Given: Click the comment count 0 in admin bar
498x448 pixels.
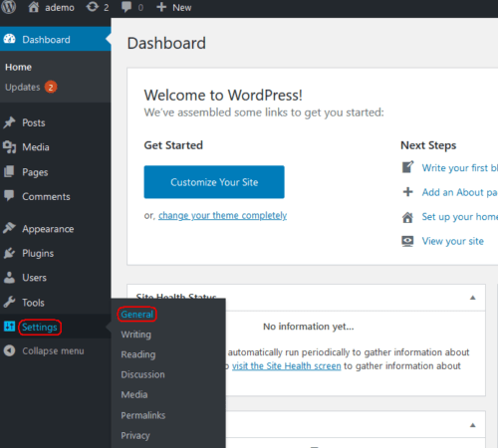Looking at the screenshot, I should [140, 7].
